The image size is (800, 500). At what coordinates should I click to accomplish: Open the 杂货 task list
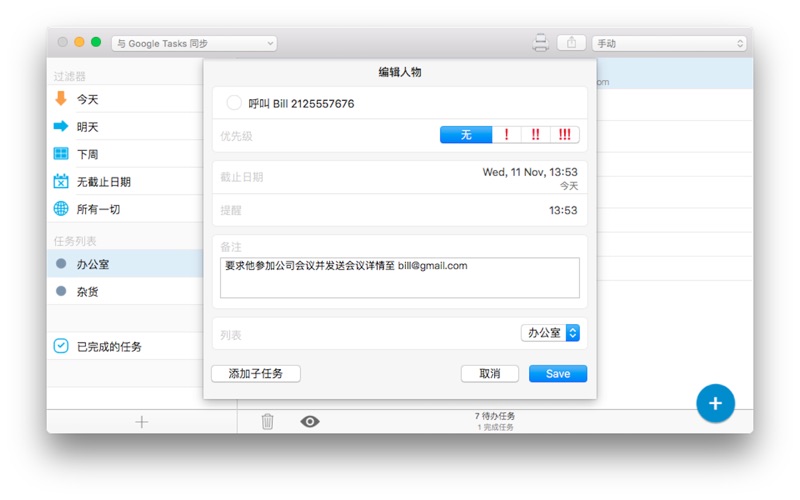[x=125, y=291]
